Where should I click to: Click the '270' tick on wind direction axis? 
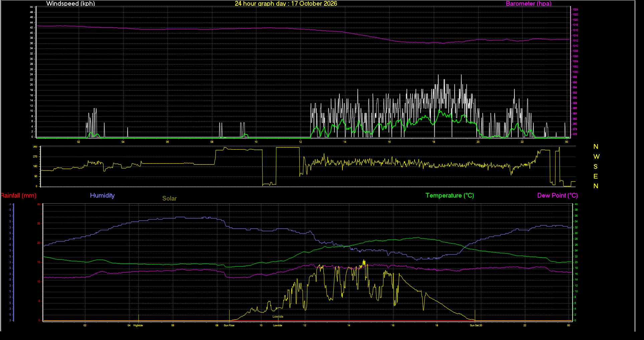point(35,156)
